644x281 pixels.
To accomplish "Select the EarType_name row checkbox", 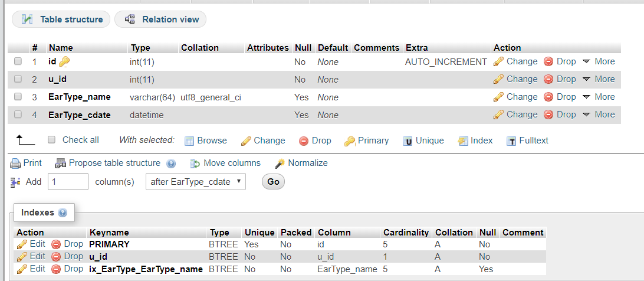I will (x=18, y=97).
